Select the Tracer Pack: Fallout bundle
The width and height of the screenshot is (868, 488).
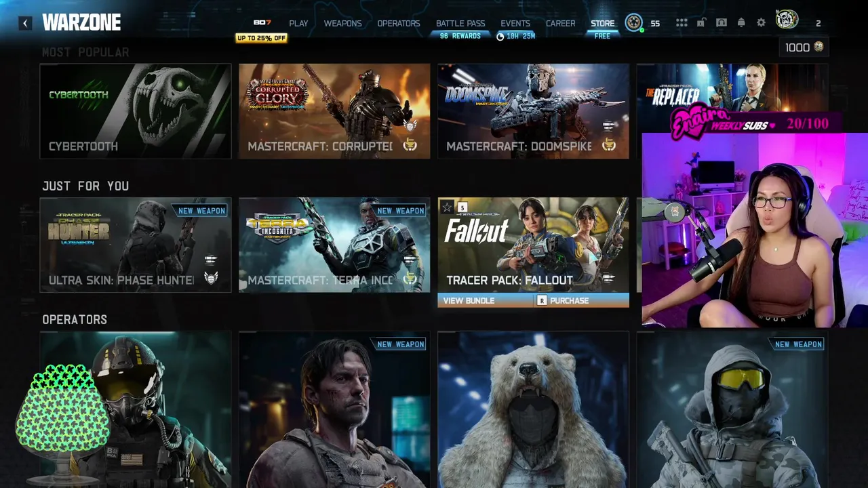[x=533, y=245]
